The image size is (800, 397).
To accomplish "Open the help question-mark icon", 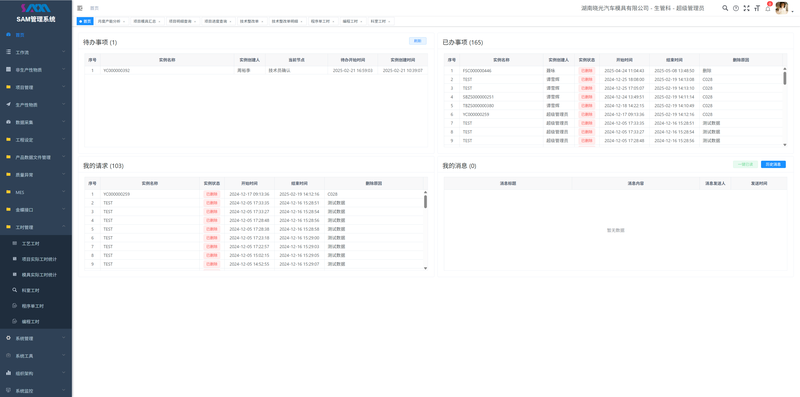I will tap(736, 8).
